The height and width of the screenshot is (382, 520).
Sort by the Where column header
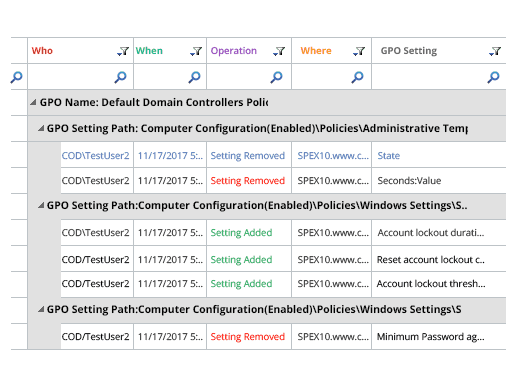pos(316,51)
